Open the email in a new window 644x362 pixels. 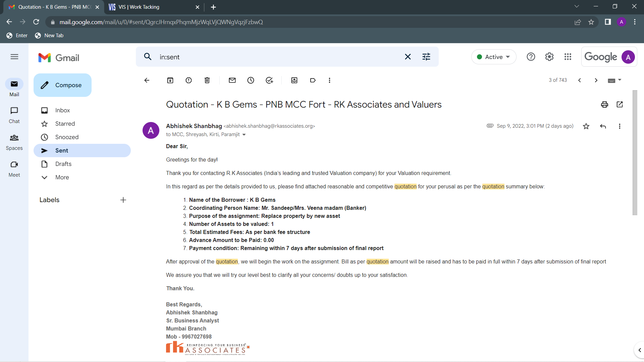[620, 105]
